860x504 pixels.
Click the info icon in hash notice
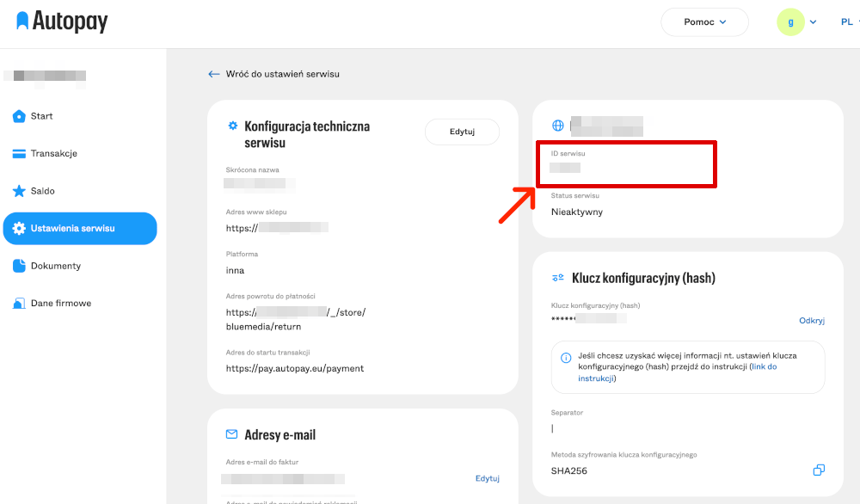(565, 358)
